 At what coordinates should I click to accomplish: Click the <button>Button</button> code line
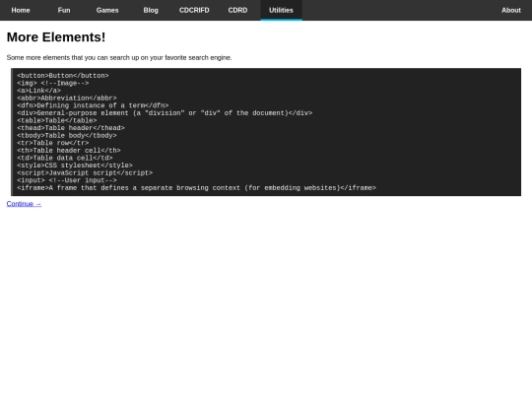pyautogui.click(x=63, y=75)
